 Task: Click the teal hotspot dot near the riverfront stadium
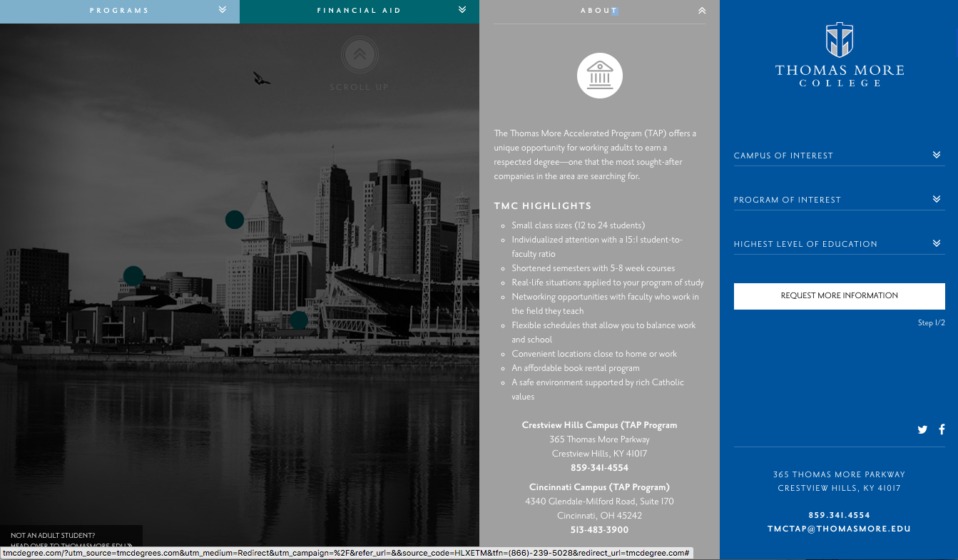tap(299, 320)
